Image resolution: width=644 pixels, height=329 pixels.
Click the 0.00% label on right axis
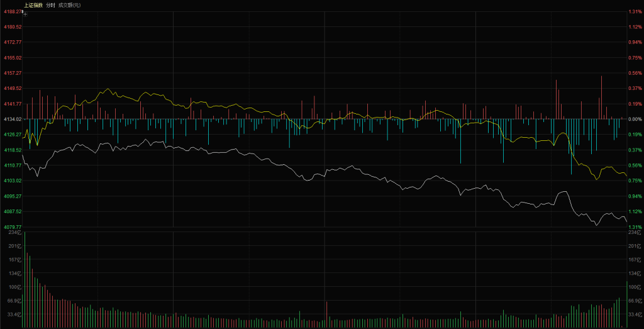(x=634, y=119)
